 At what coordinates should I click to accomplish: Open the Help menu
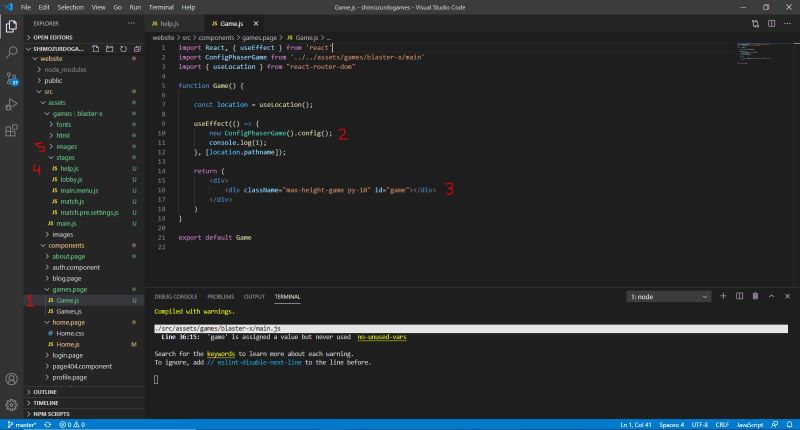pyautogui.click(x=188, y=7)
